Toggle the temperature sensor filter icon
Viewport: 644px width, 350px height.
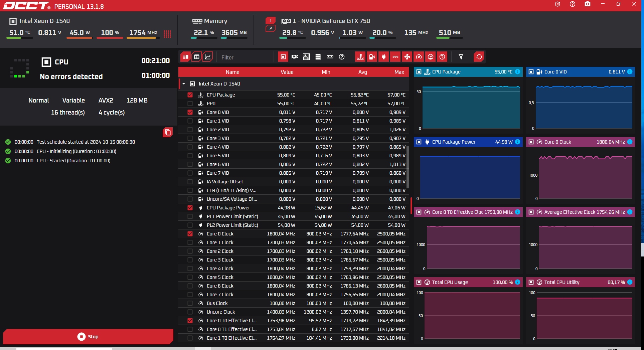pyautogui.click(x=360, y=57)
